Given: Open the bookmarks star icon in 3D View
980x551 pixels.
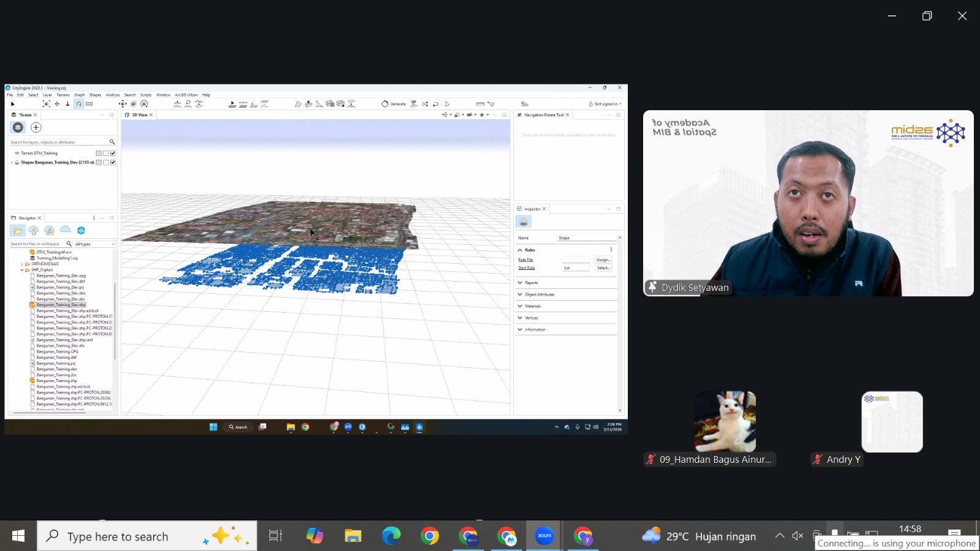Looking at the screenshot, I should coord(482,115).
